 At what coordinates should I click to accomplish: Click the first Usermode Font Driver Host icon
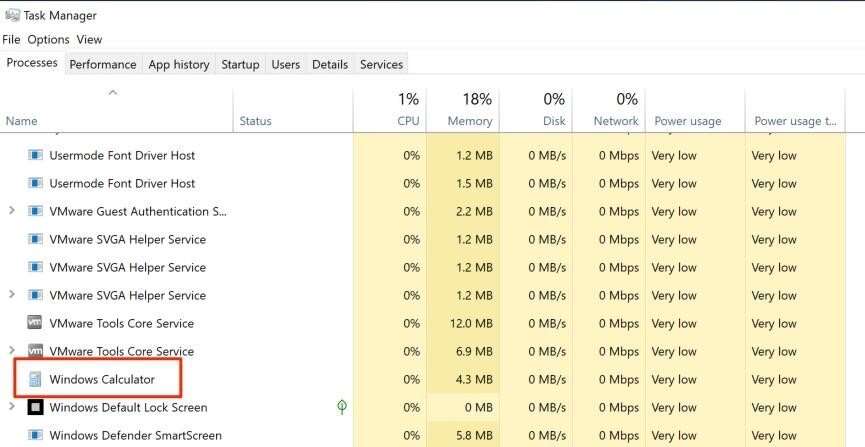36,155
